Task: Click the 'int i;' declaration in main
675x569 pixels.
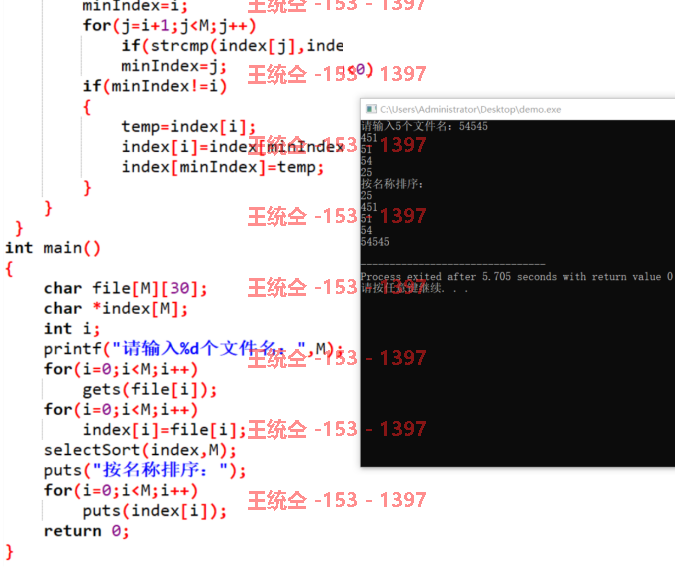Action: 72,329
